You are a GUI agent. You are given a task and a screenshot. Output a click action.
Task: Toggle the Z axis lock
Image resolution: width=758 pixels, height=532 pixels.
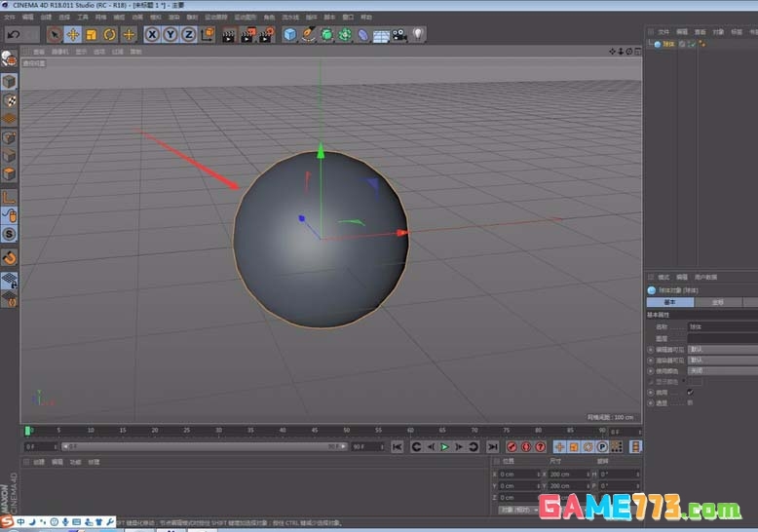(x=187, y=34)
